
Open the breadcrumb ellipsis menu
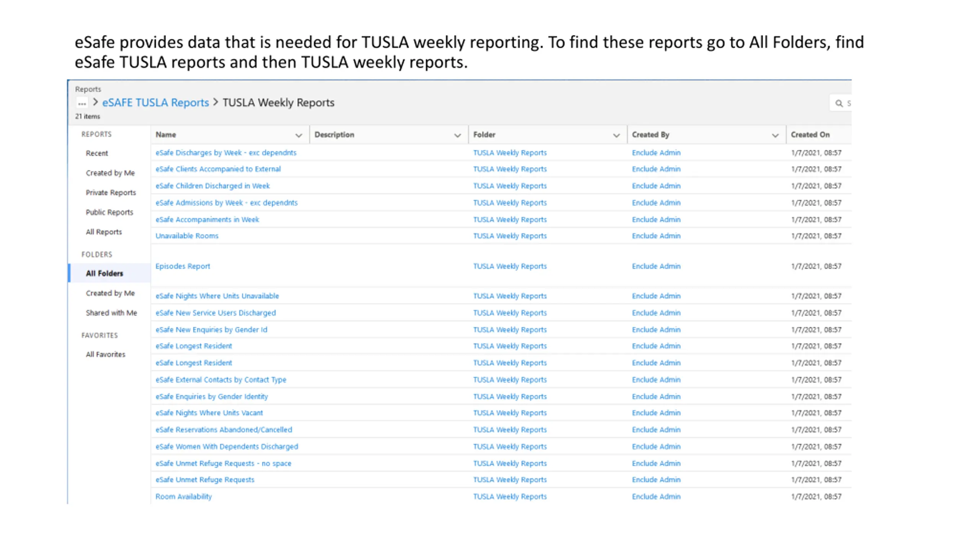82,103
